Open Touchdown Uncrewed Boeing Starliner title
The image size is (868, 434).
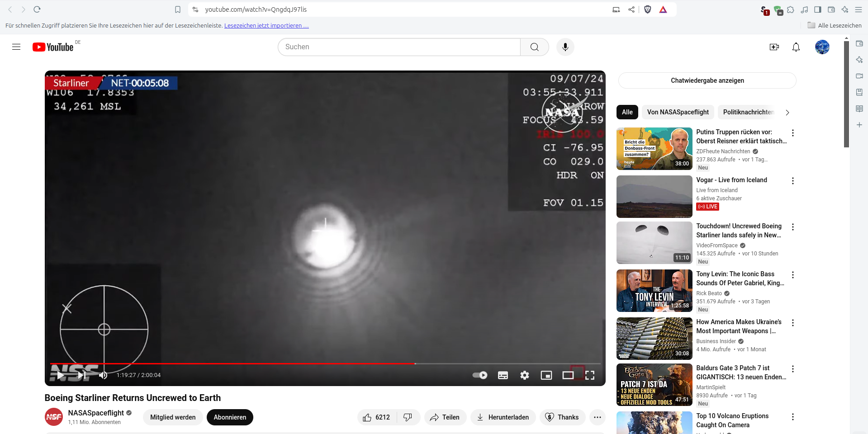(739, 231)
